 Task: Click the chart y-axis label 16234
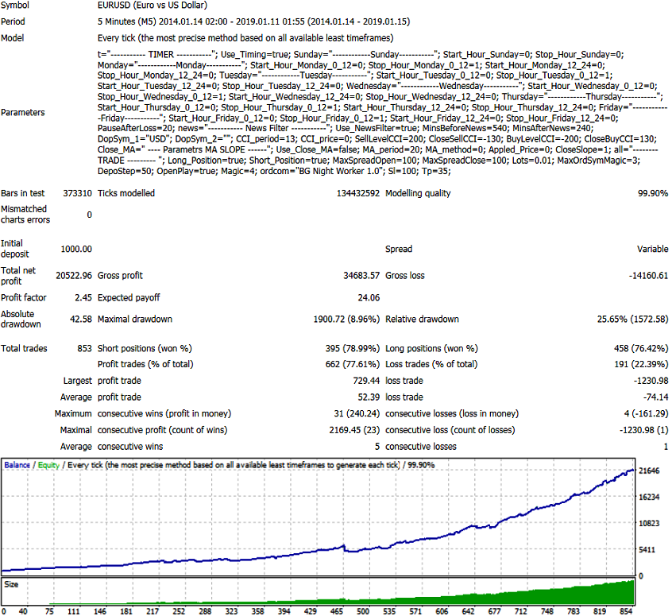pos(649,498)
